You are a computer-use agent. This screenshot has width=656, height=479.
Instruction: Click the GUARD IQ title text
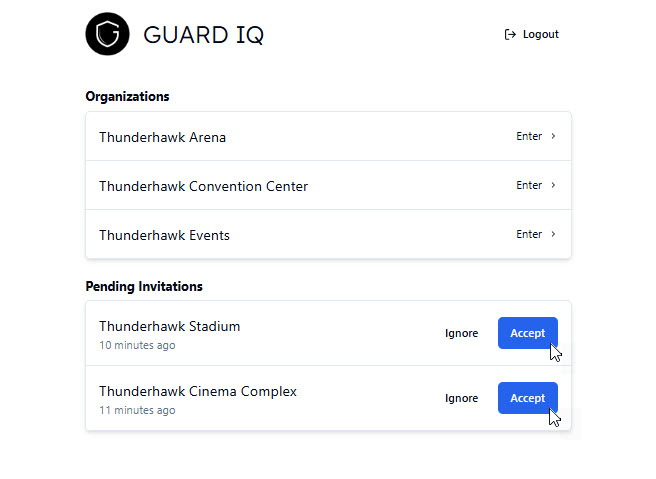pyautogui.click(x=204, y=34)
